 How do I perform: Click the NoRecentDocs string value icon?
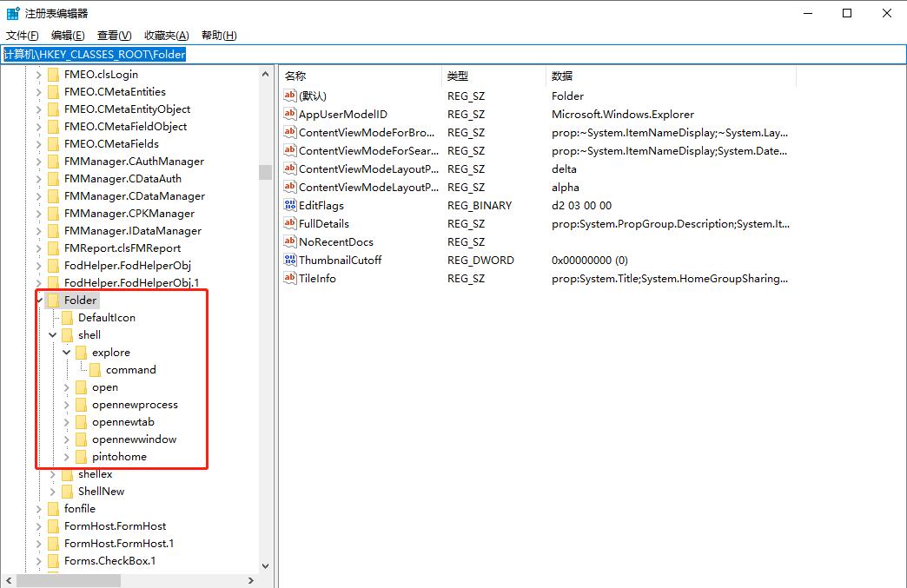point(290,241)
